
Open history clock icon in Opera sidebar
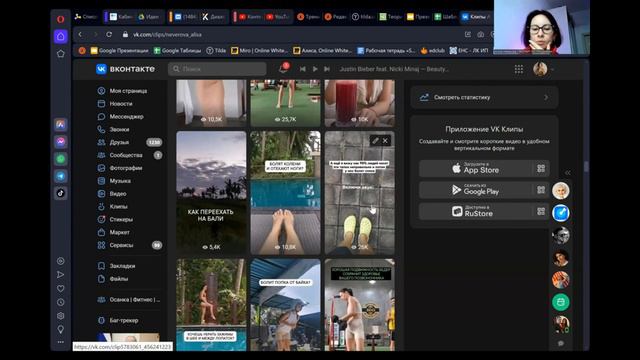pos(60,302)
